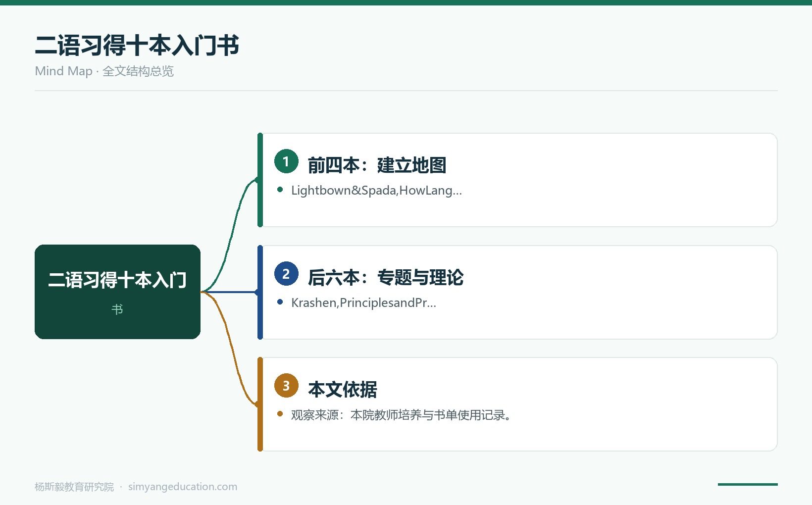This screenshot has height=505, width=812.
Task: Click the bullet text Krashen,PrinciplesandPr...
Action: pos(363,303)
